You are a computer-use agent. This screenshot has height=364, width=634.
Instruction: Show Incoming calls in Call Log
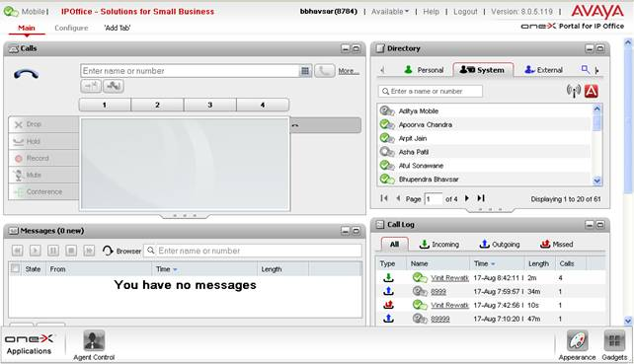click(439, 245)
